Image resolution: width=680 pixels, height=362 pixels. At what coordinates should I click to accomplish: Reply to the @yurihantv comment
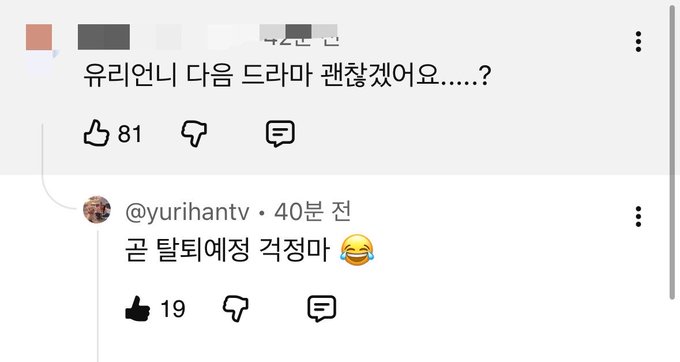pyautogui.click(x=322, y=309)
